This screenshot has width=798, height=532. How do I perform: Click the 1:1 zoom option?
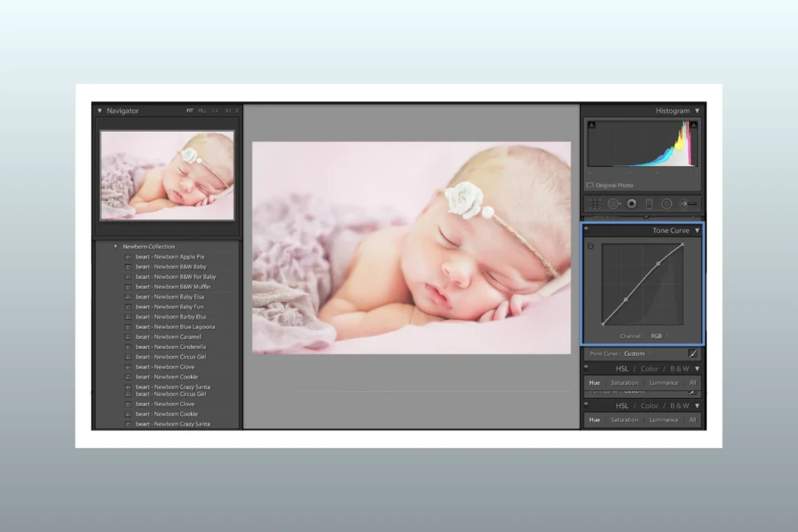(214, 111)
